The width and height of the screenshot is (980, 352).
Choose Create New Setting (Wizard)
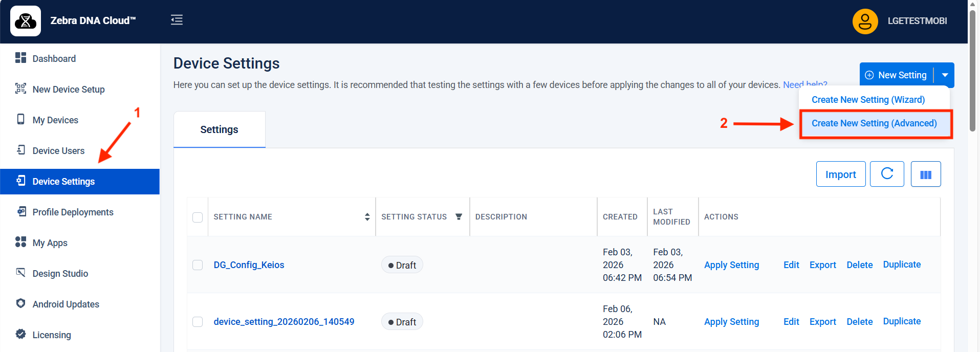[868, 100]
